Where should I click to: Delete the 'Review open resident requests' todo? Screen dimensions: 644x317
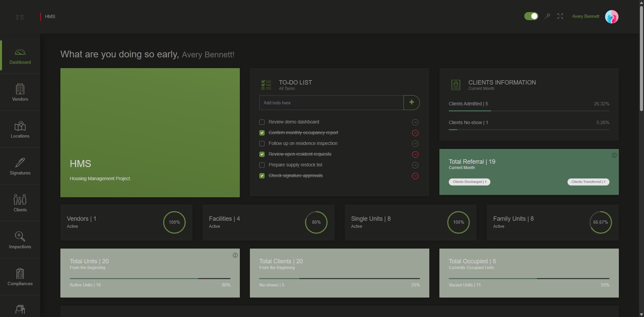click(x=415, y=155)
